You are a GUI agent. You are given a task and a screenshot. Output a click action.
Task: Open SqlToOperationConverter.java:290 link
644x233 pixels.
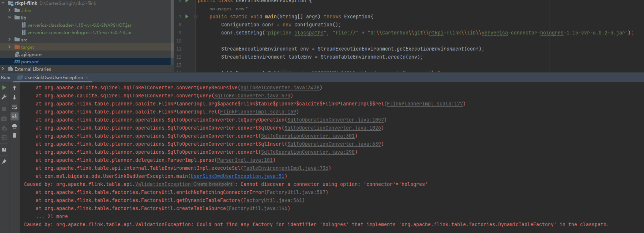pos(308,152)
